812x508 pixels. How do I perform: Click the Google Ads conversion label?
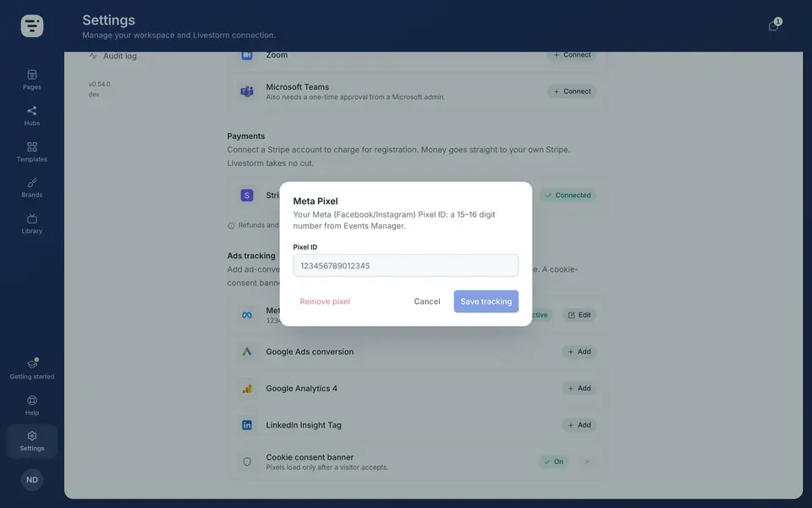(310, 351)
